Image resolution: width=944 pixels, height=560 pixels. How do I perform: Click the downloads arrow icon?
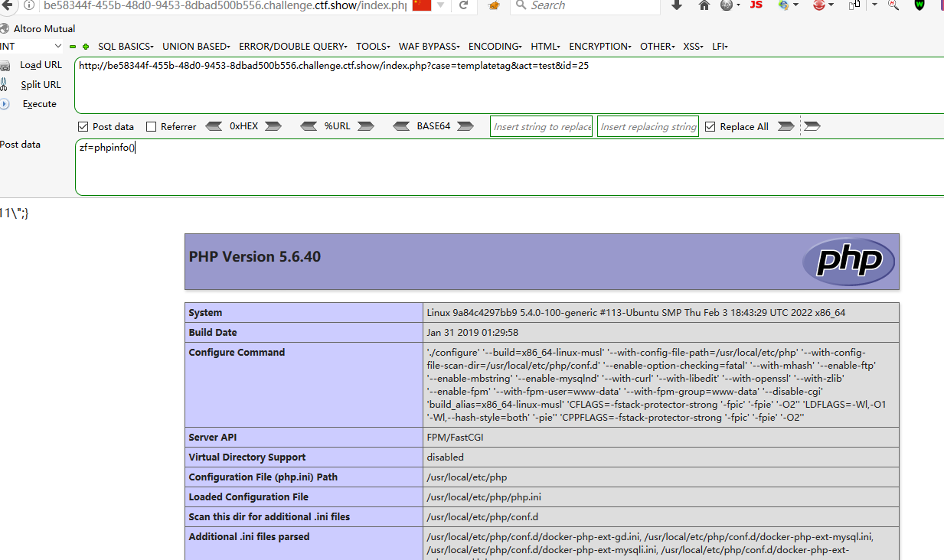point(675,6)
